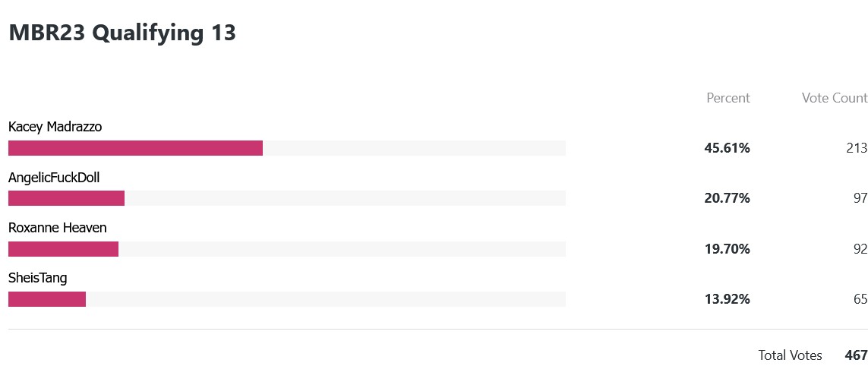
Task: Click the 20.77% percentage value
Action: (x=727, y=198)
